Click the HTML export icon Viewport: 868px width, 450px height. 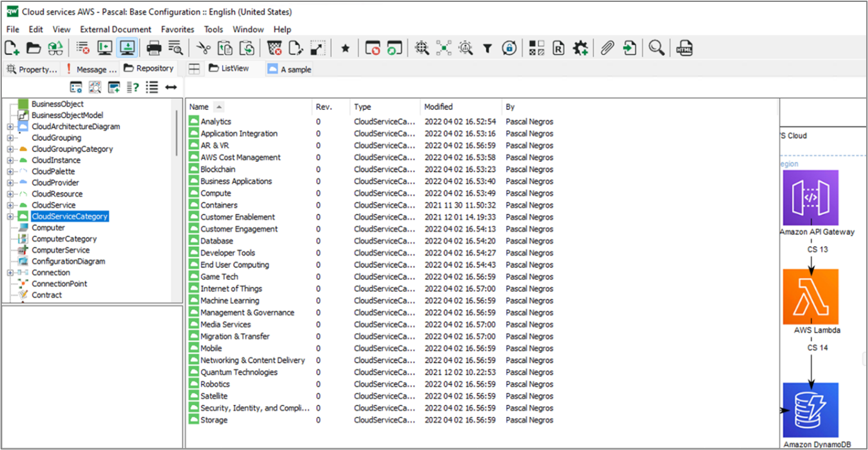coord(684,48)
